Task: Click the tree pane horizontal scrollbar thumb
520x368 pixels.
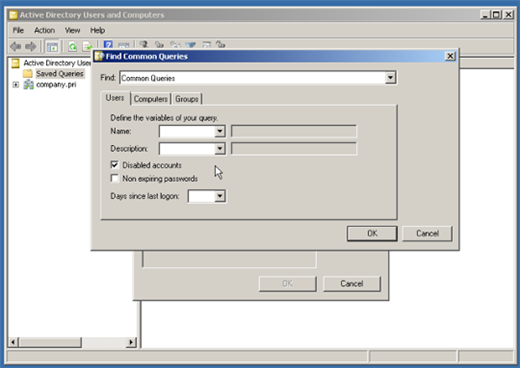Action: pyautogui.click(x=50, y=342)
